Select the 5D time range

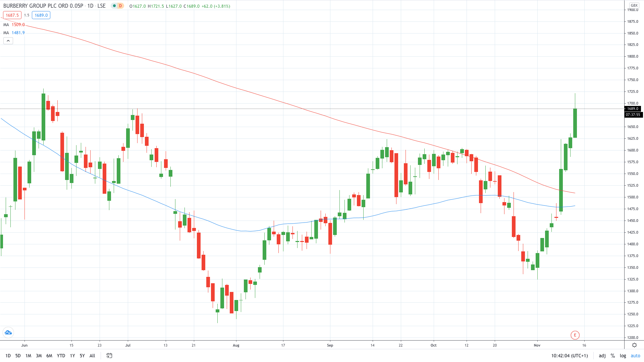(x=18, y=356)
